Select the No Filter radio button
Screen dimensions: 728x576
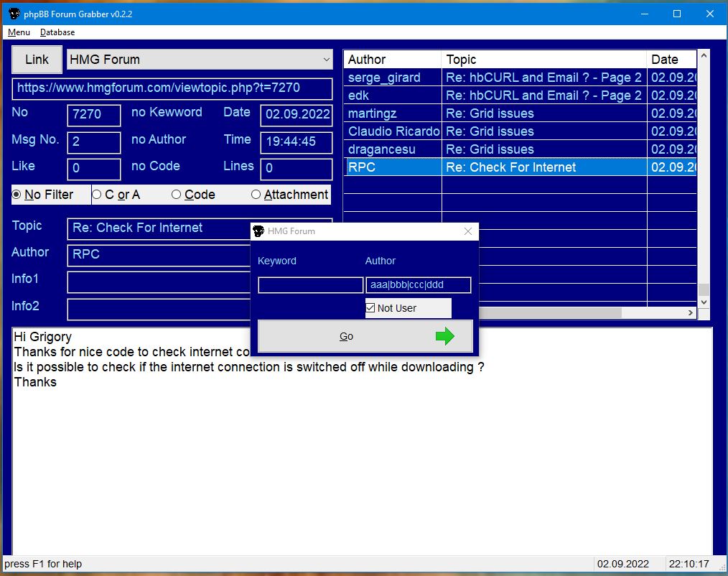[x=17, y=195]
